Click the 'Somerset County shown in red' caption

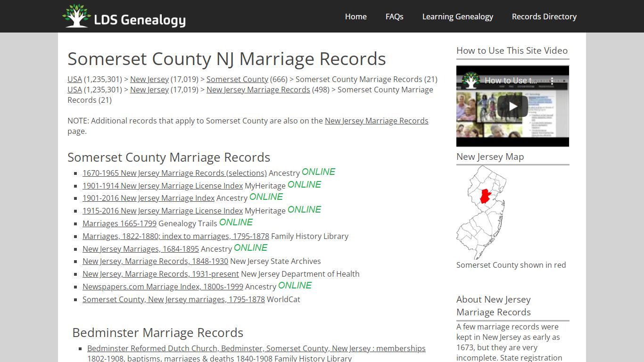point(511,265)
